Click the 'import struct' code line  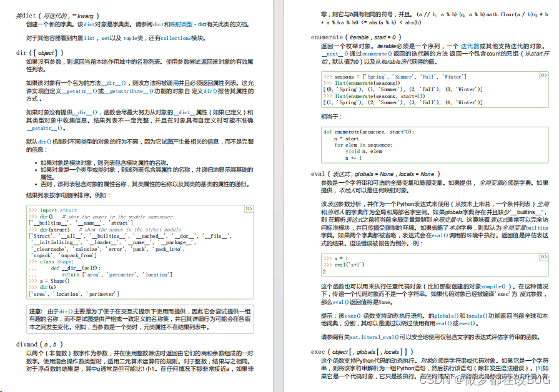pyautogui.click(x=52, y=210)
